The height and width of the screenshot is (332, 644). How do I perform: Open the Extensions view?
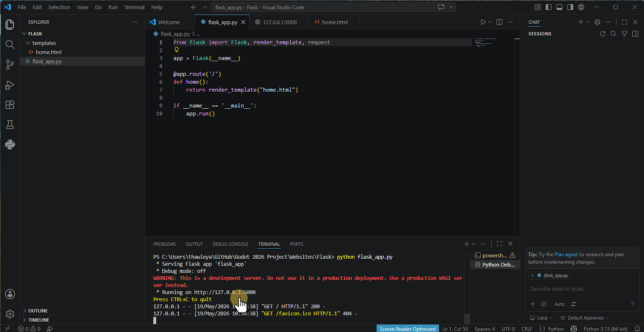(10, 105)
